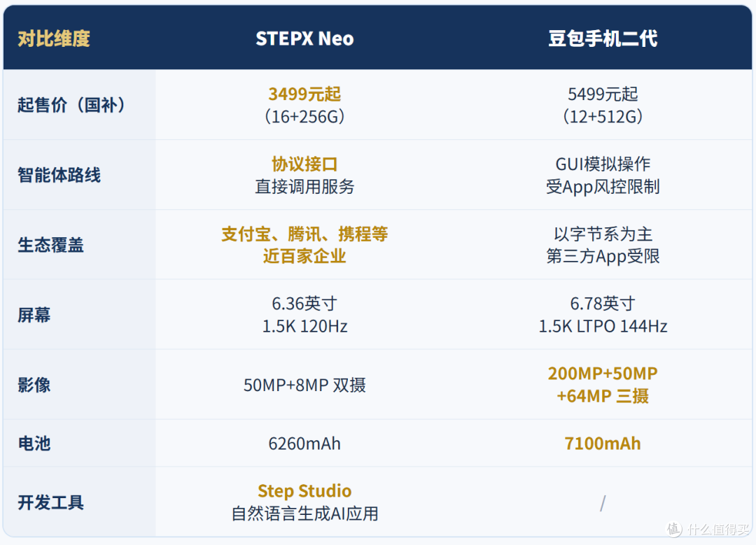Click the '(16+256G)' storage text
Image resolution: width=756 pixels, height=545 pixels.
pyautogui.click(x=304, y=116)
